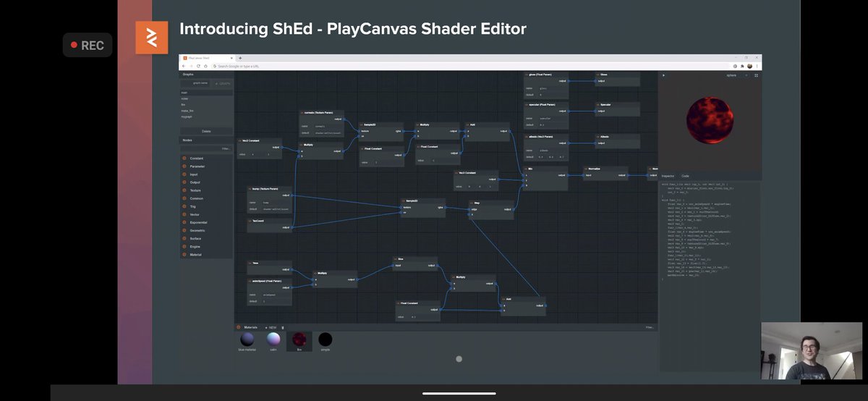Image resolution: width=868 pixels, height=401 pixels.
Task: Click the Normalize node header
Action: tap(606, 168)
